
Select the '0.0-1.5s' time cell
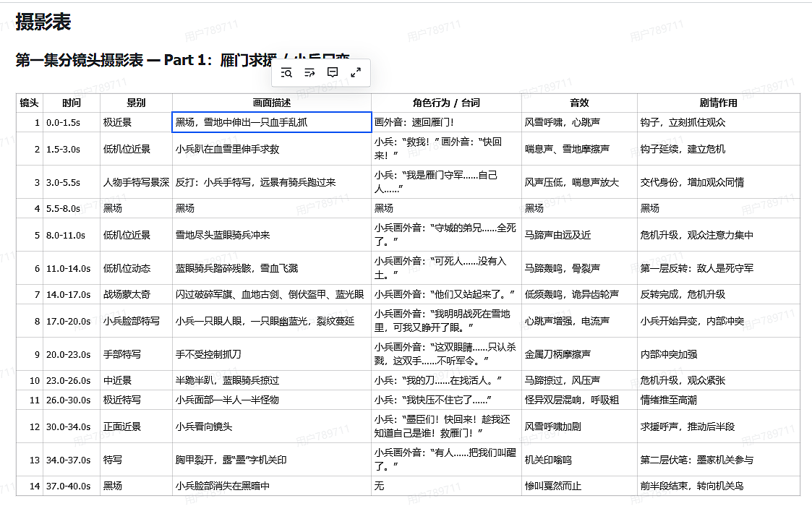pos(72,122)
